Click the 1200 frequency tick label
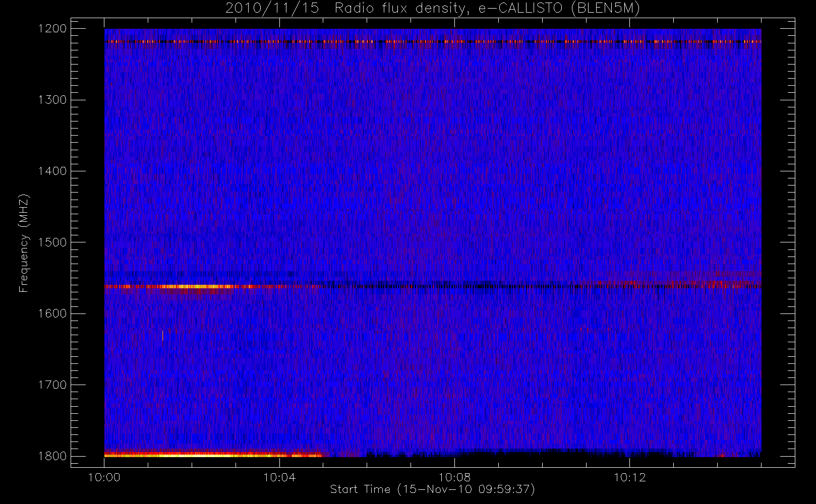The width and height of the screenshot is (816, 504). 52,29
